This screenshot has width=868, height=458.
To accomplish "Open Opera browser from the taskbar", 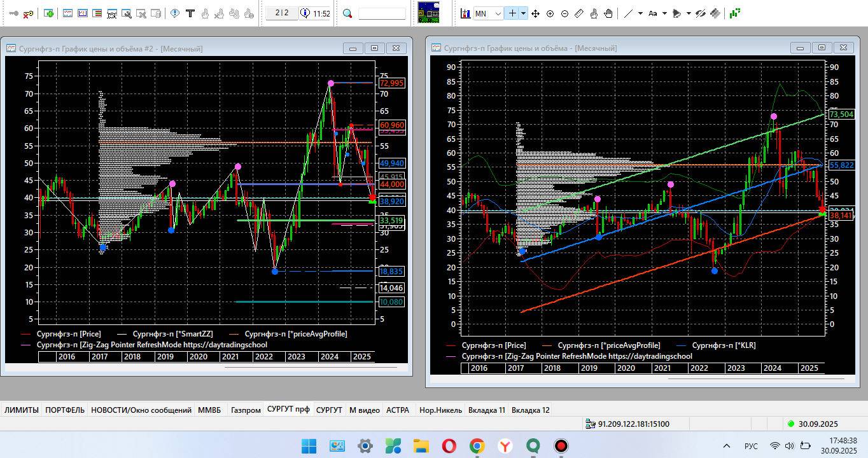I will [x=449, y=446].
